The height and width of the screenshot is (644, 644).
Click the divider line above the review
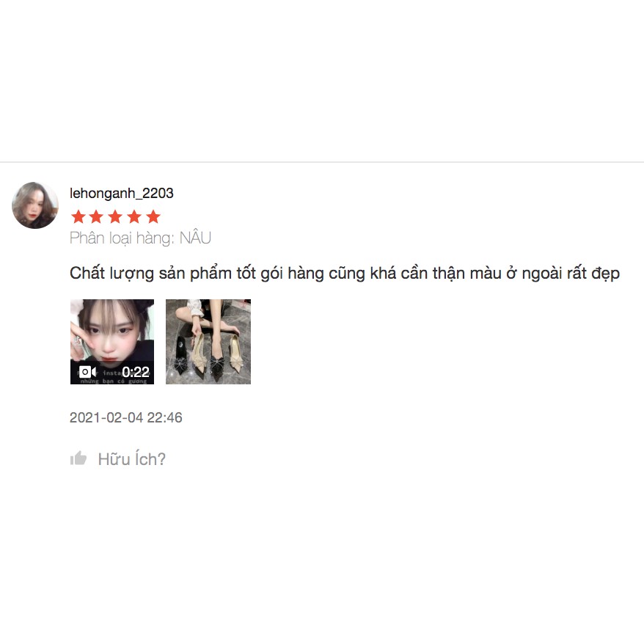tap(322, 162)
